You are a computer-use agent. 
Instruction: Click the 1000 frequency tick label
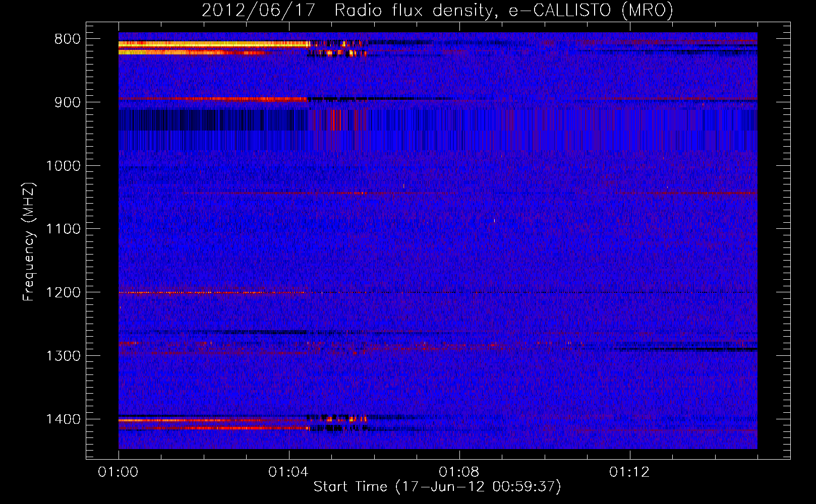[64, 166]
